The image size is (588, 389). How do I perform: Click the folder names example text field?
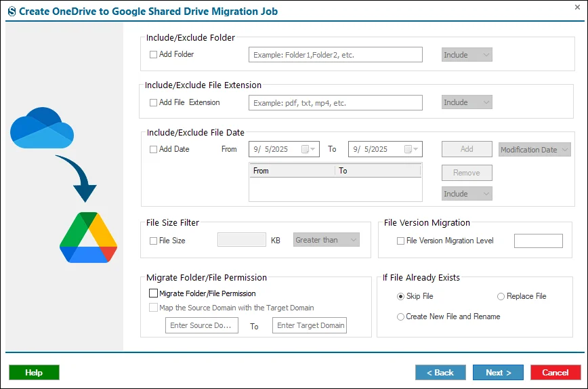pos(335,55)
